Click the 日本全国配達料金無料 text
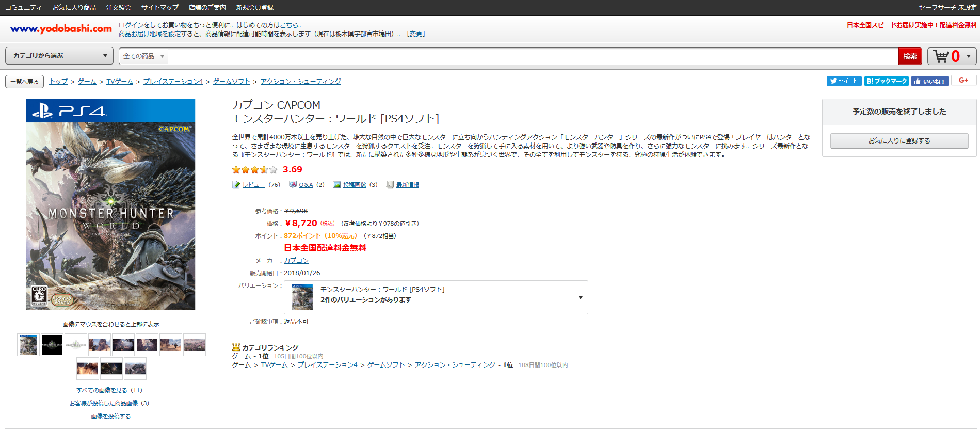 pyautogui.click(x=325, y=248)
